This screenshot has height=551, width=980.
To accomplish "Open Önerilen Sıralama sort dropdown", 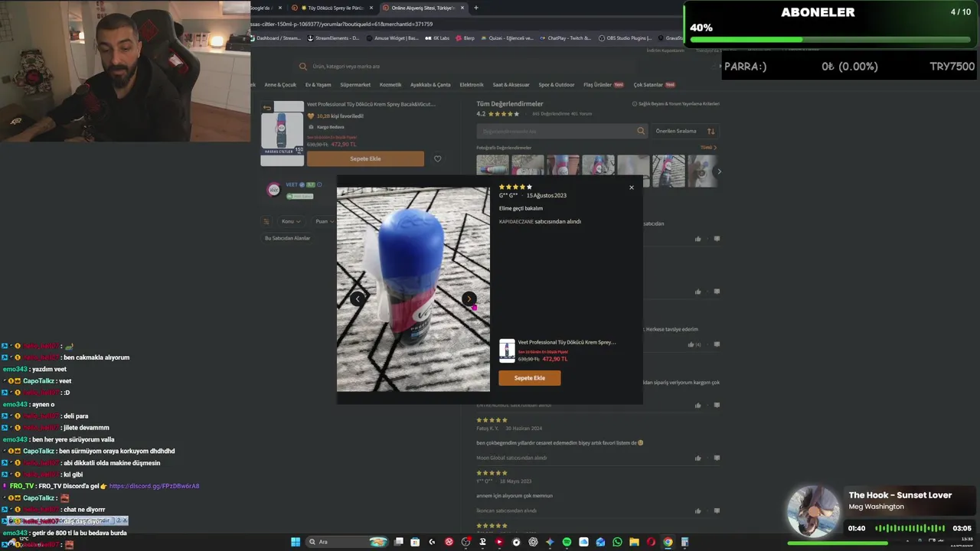I will 684,131.
